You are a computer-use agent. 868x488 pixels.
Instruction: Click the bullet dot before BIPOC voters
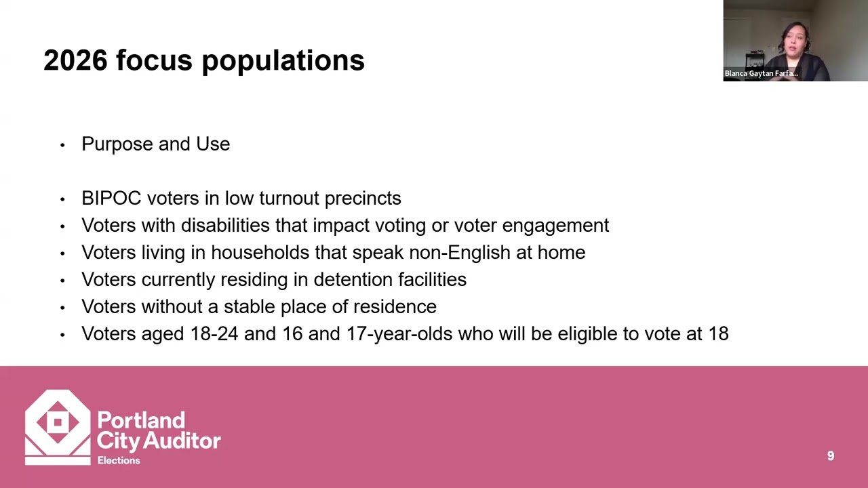pos(62,199)
